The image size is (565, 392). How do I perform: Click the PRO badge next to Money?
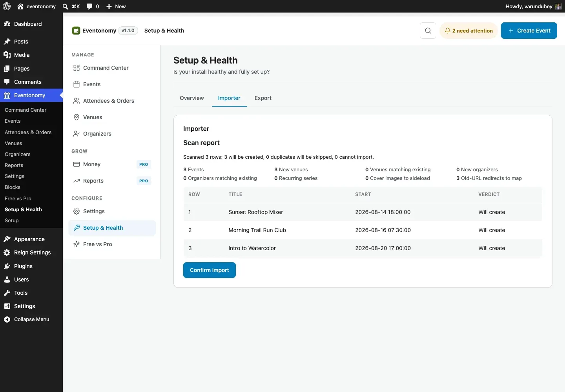click(x=144, y=164)
